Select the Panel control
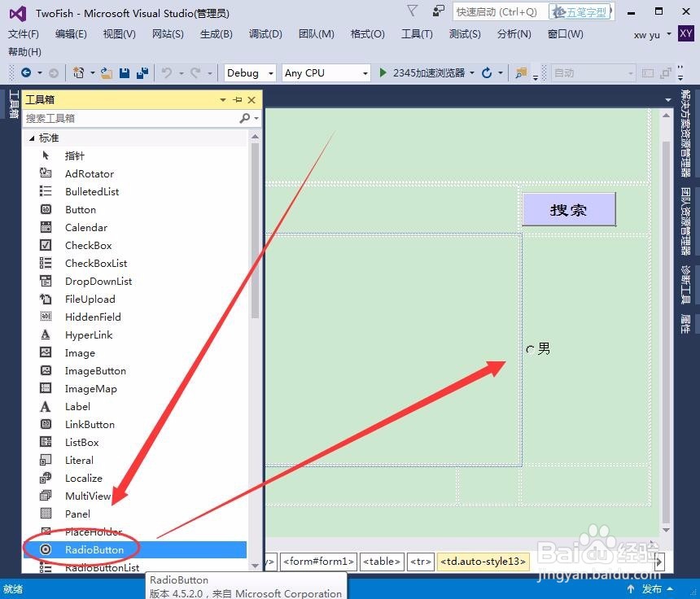700x599 pixels. coord(134,514)
